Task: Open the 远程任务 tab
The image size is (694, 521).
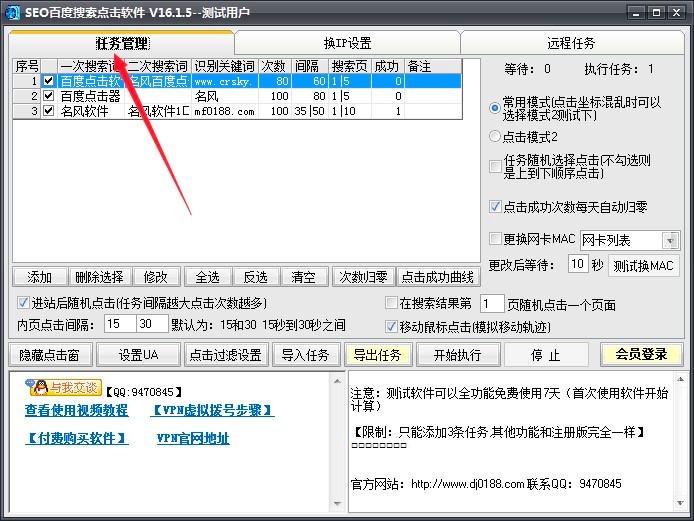Action: pyautogui.click(x=571, y=43)
